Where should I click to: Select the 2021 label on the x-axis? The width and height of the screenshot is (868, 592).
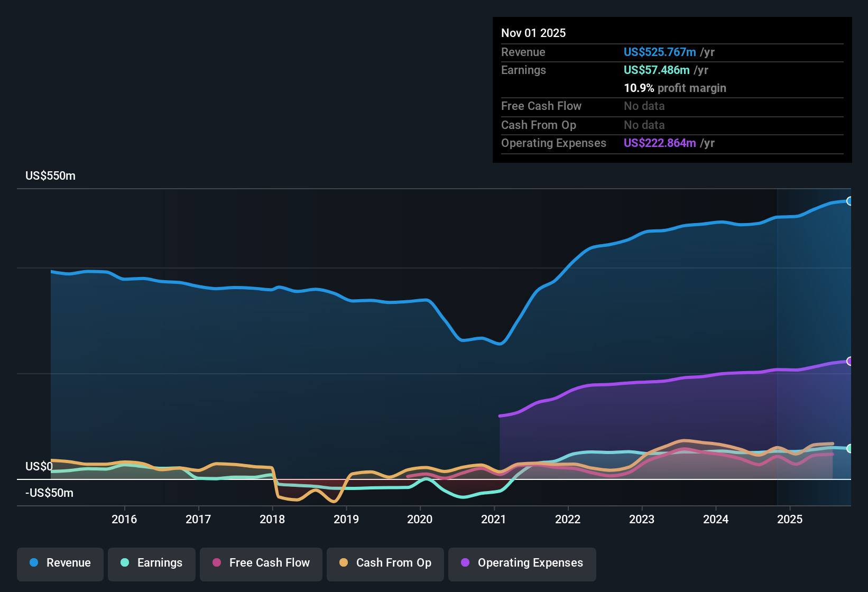point(494,520)
